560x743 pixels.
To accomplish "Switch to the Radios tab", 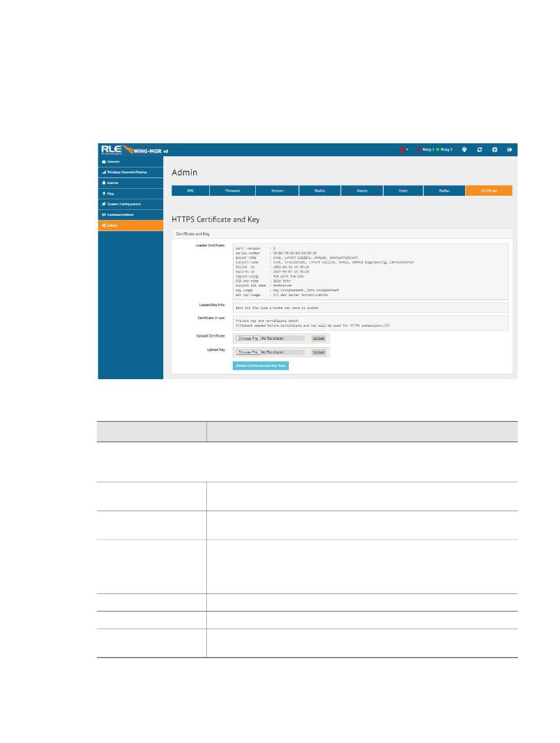I will tap(319, 191).
